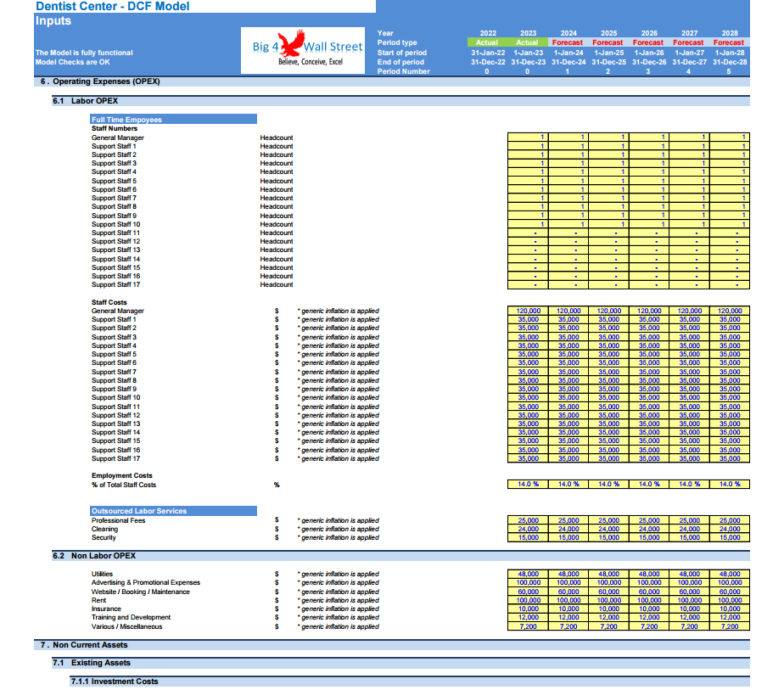Select Website / Booking / Maintenance cell for 2027
Viewport: 784px width, 690px height.
tap(689, 592)
